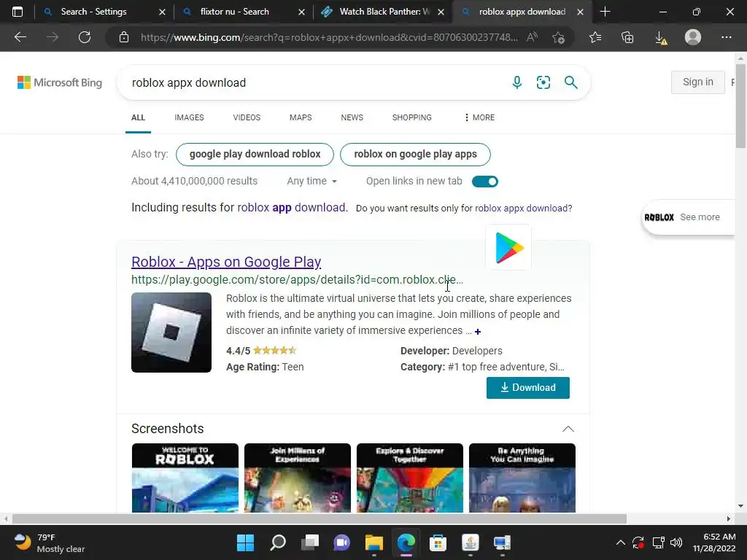Try suggestion roblox on google play apps
The width and height of the screenshot is (747, 560).
415,155
